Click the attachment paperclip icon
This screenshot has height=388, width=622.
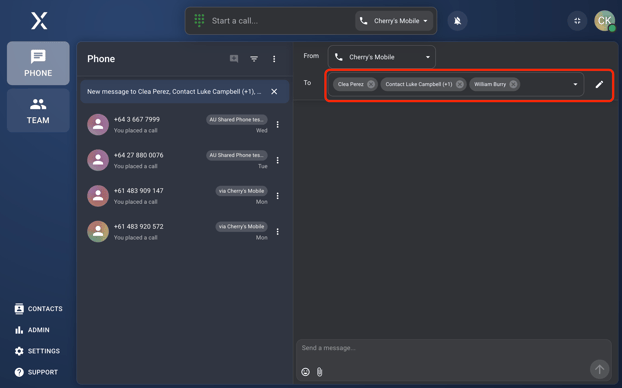(319, 372)
